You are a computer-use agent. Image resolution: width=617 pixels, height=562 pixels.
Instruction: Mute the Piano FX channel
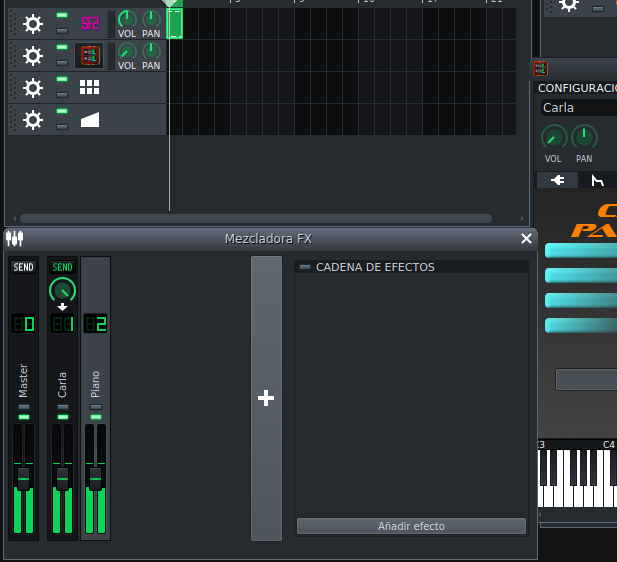point(96,417)
